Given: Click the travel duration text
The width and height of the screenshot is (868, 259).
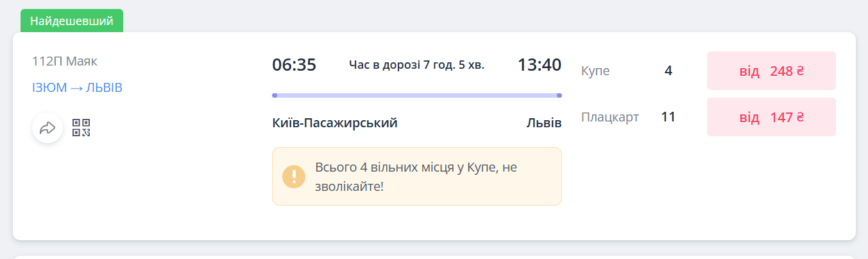Looking at the screenshot, I should [417, 65].
